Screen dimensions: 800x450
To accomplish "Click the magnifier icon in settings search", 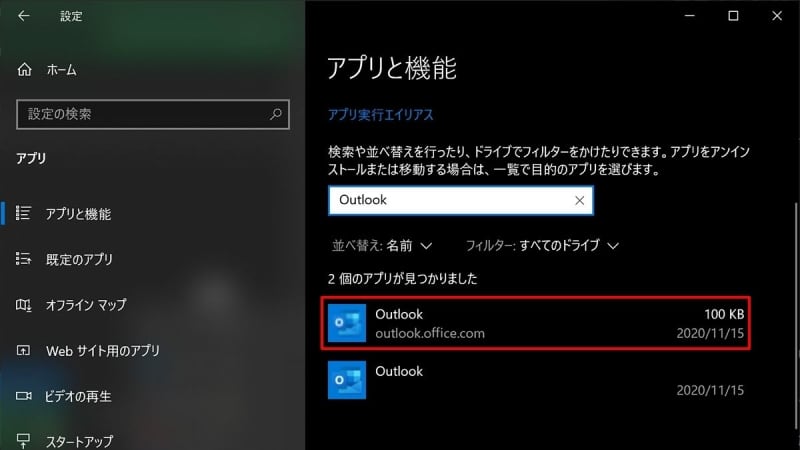I will point(276,114).
